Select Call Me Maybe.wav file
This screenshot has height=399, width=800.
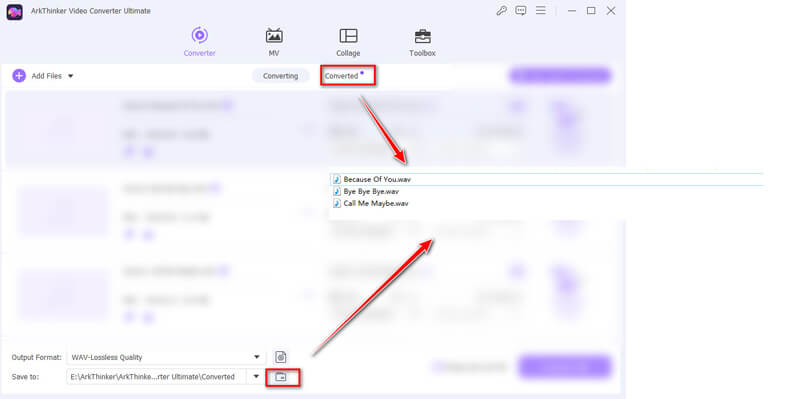[370, 203]
